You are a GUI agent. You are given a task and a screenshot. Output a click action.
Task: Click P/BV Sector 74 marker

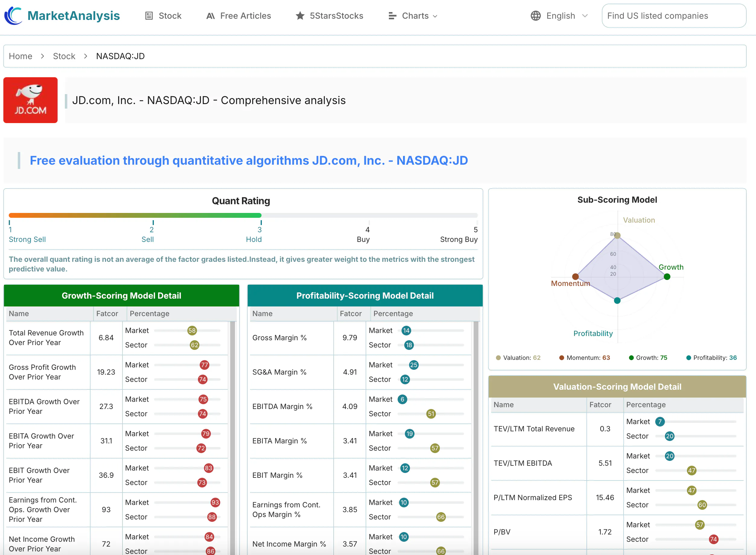[x=713, y=540]
